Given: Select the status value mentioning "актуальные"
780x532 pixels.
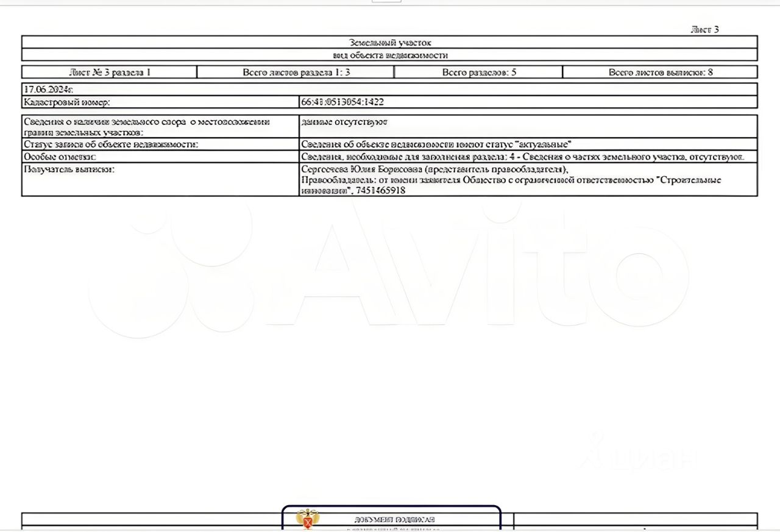Looking at the screenshot, I should click(x=436, y=145).
